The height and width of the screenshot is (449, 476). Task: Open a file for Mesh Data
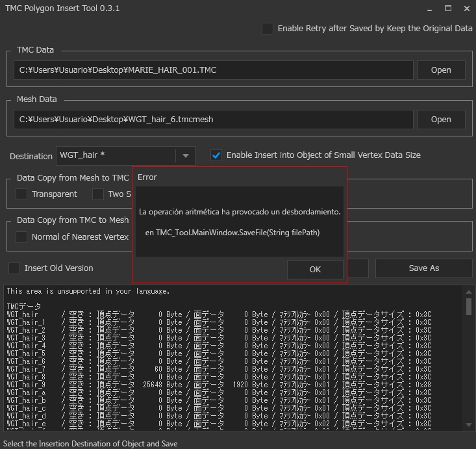[x=440, y=119]
